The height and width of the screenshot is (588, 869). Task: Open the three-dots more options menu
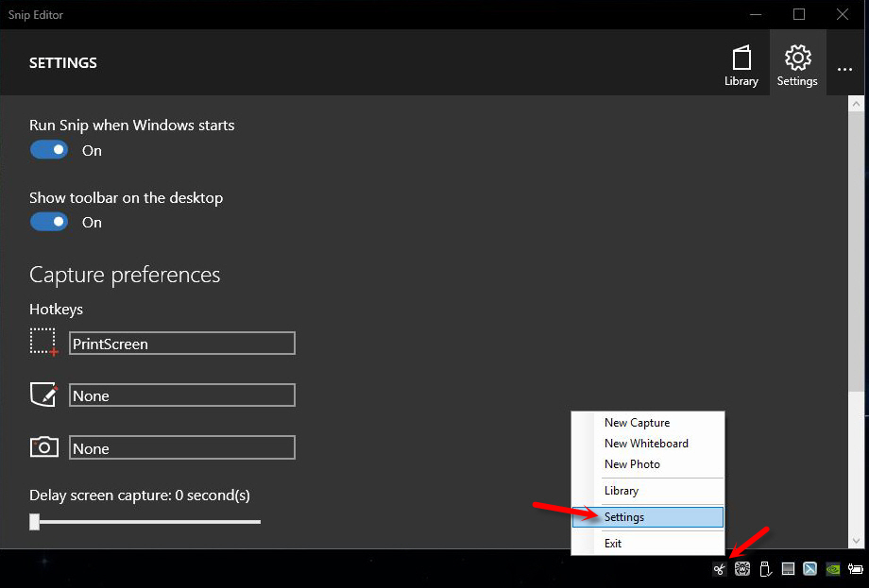point(844,69)
